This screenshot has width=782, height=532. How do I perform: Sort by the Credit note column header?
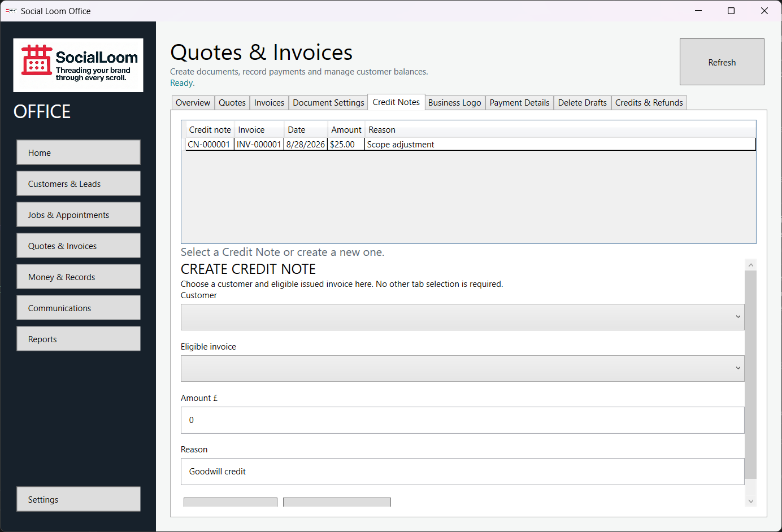210,130
